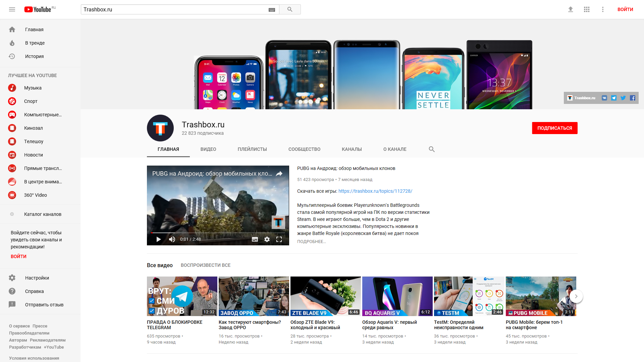Open В центре внимания channel
Viewport: 644px width, 362px height.
pos(40,182)
